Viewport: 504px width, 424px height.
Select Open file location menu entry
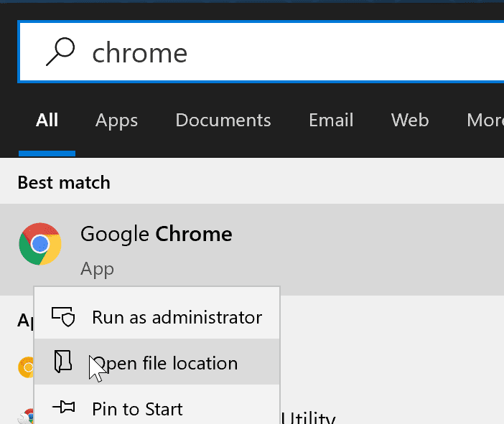[165, 363]
